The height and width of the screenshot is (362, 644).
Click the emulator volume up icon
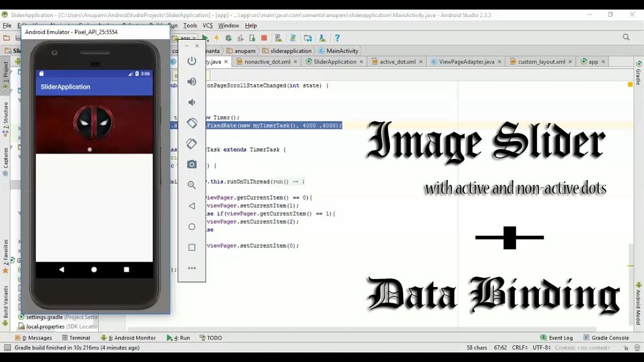[x=192, y=81]
